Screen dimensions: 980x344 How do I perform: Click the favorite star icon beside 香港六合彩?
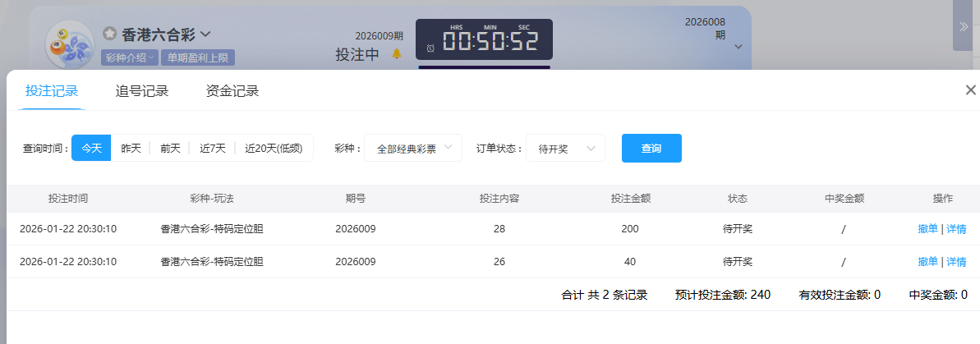click(x=109, y=34)
